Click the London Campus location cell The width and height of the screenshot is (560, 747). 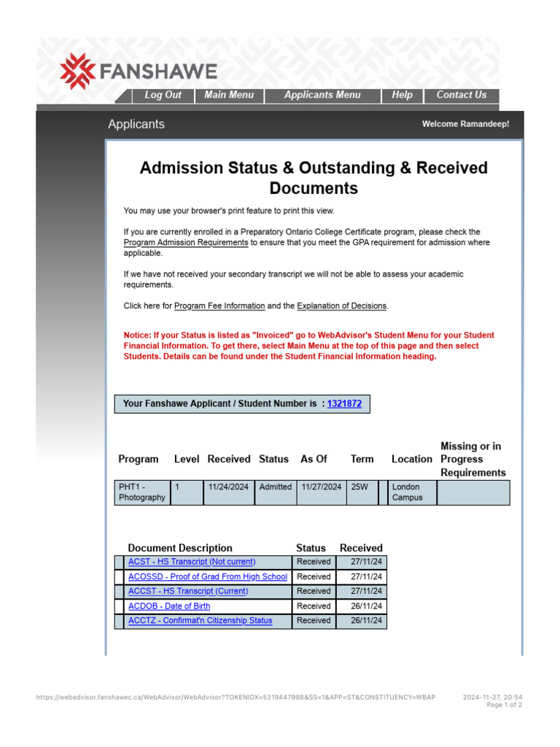[x=412, y=492]
